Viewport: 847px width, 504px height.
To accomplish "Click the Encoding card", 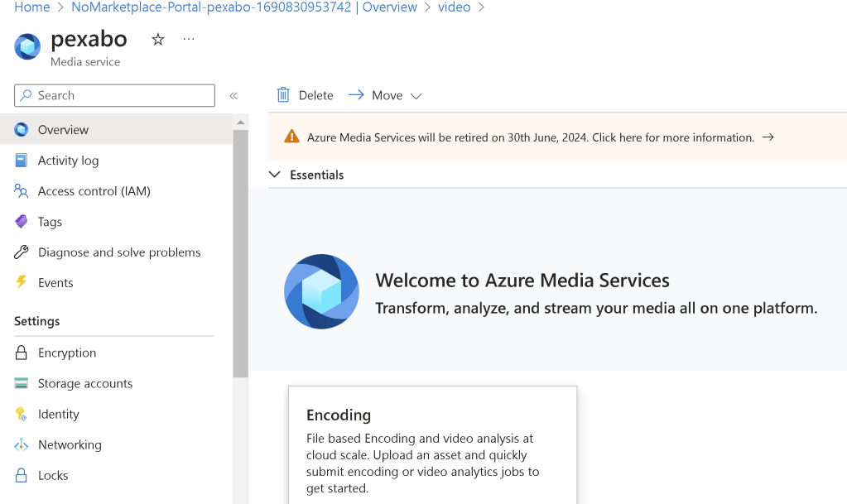I will pyautogui.click(x=433, y=445).
